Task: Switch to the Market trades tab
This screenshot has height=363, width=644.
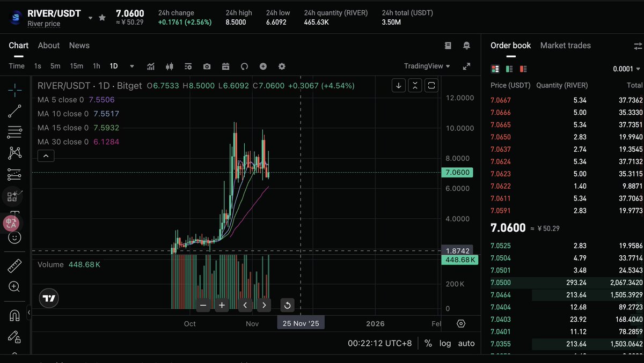Action: [565, 46]
